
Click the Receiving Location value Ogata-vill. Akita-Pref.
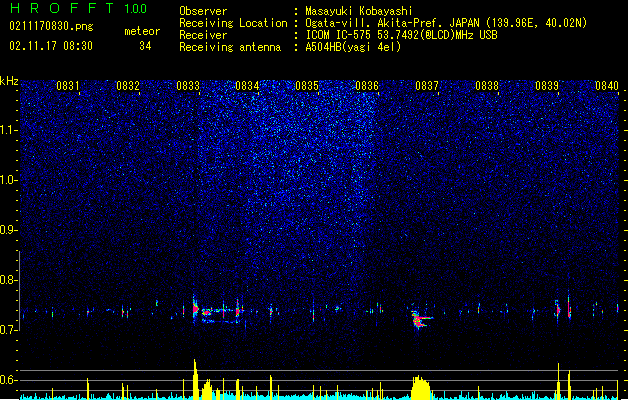pos(446,23)
